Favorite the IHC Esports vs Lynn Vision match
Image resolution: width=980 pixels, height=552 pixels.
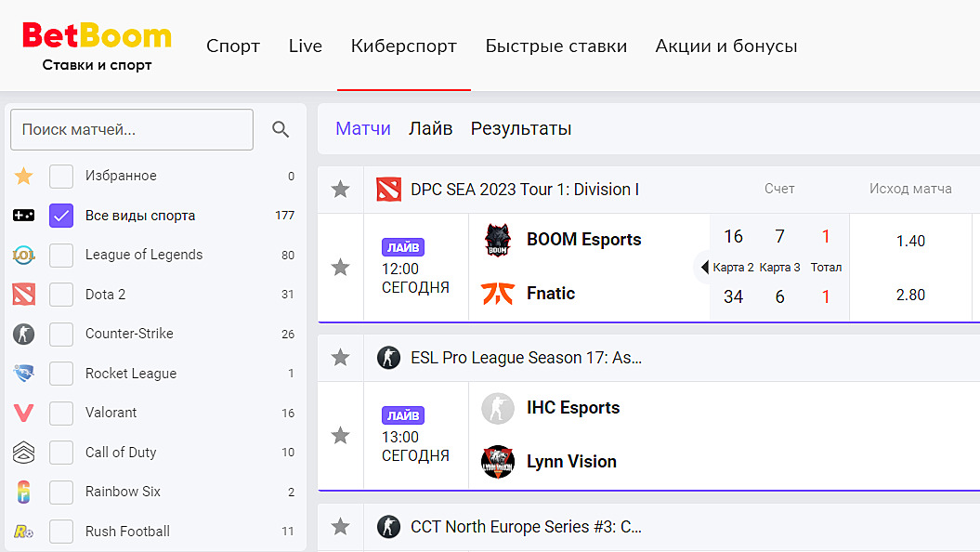[341, 435]
